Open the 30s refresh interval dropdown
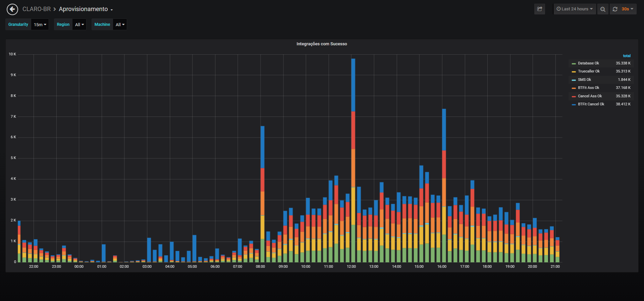Image resolution: width=644 pixels, height=301 pixels. [x=627, y=9]
